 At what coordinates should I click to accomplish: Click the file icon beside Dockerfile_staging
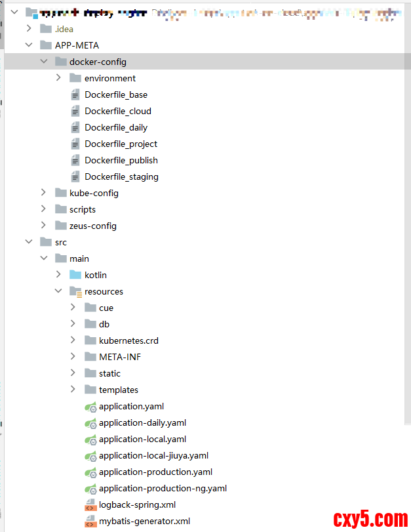[x=75, y=177]
